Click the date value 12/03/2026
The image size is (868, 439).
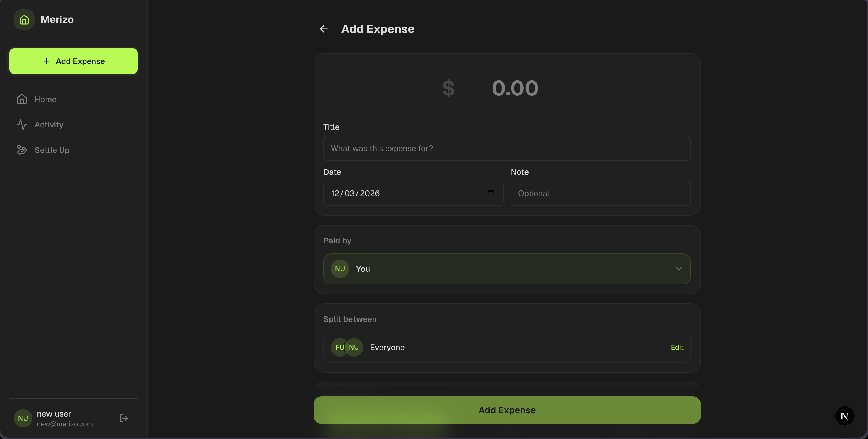(355, 193)
